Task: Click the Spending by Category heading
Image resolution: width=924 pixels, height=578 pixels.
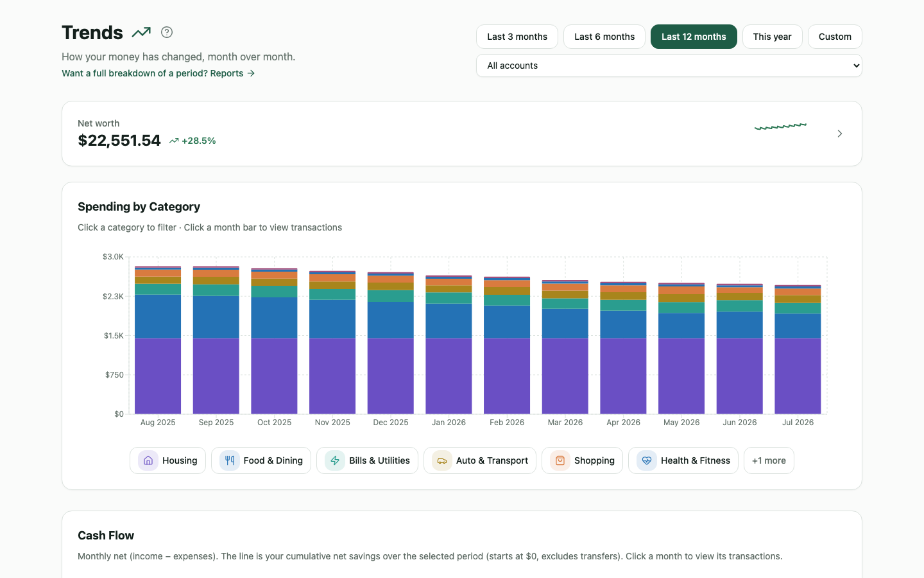Action: point(139,207)
